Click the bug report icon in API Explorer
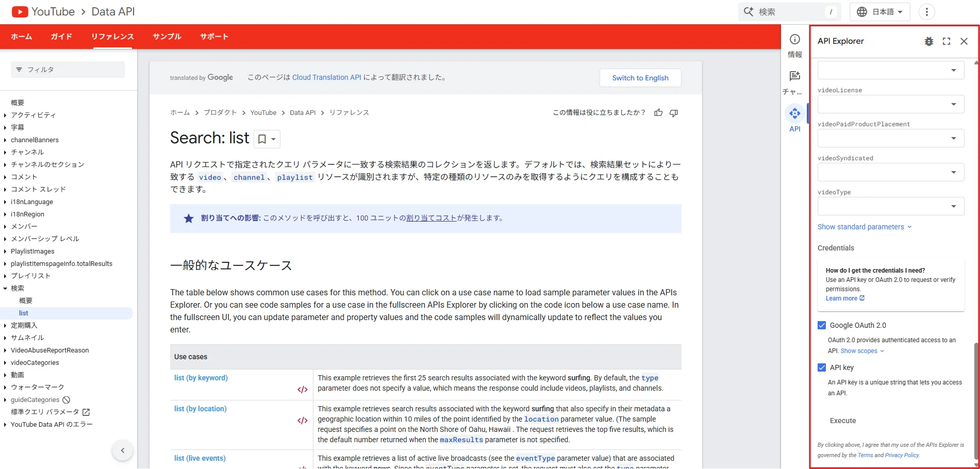This screenshot has width=980, height=469. click(928, 41)
